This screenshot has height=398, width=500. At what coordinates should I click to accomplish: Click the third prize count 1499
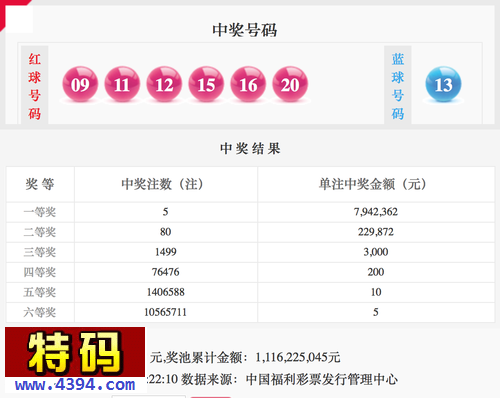[165, 252]
